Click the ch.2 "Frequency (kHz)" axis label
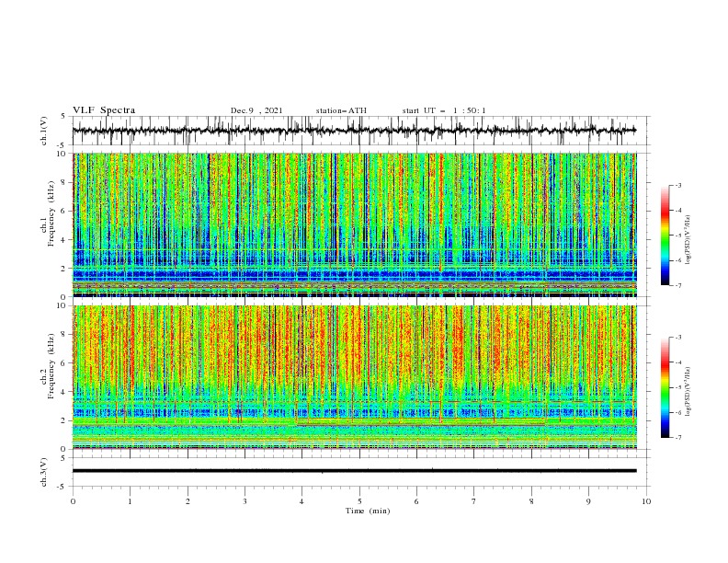Viewport: 728px width, 563px height. (51, 365)
